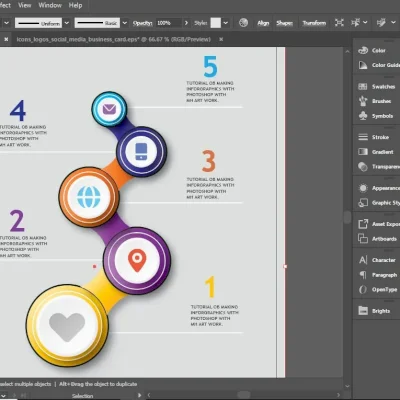Open the Swatches panel icon
The image size is (400, 400).
point(363,87)
